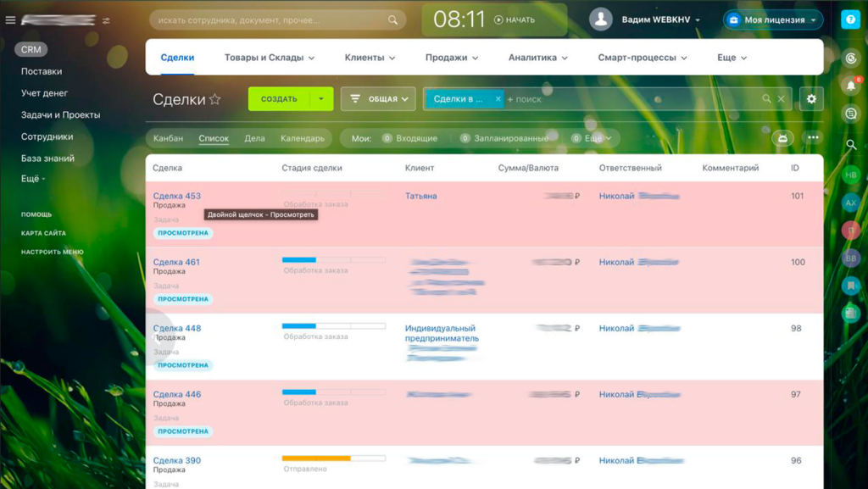This screenshot has width=868, height=489.
Task: Open the Аналитика menu
Action: tap(538, 58)
